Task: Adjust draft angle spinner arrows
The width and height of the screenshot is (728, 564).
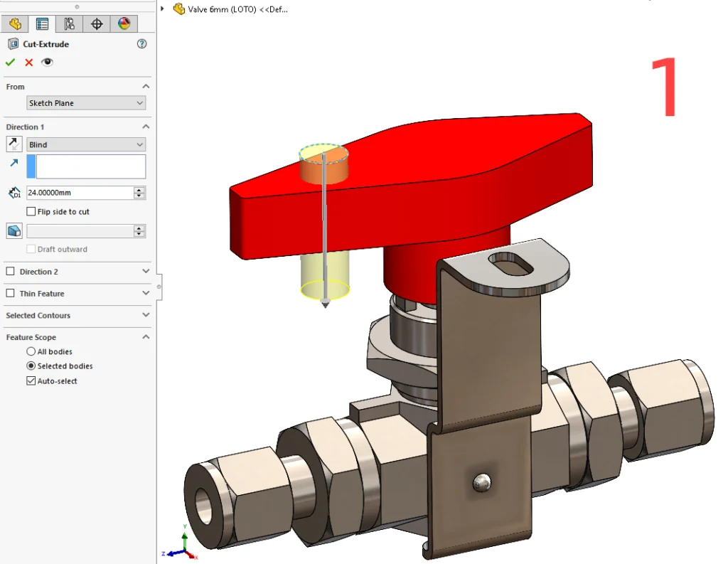Action: [x=139, y=231]
